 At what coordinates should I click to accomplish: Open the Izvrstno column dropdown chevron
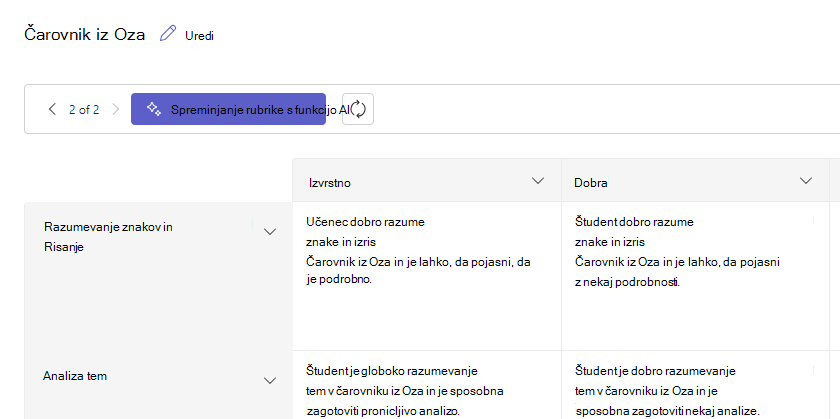pos(538,181)
